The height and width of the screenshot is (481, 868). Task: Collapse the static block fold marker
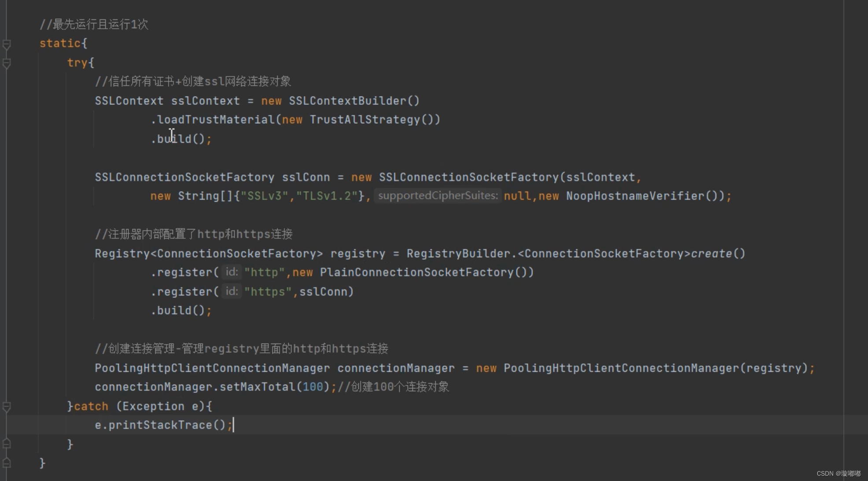click(7, 44)
